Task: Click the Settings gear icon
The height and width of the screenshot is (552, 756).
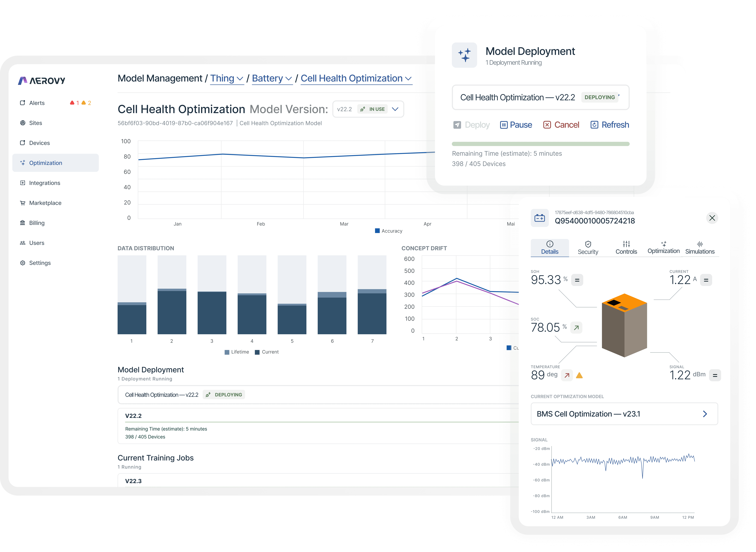Action: click(23, 263)
